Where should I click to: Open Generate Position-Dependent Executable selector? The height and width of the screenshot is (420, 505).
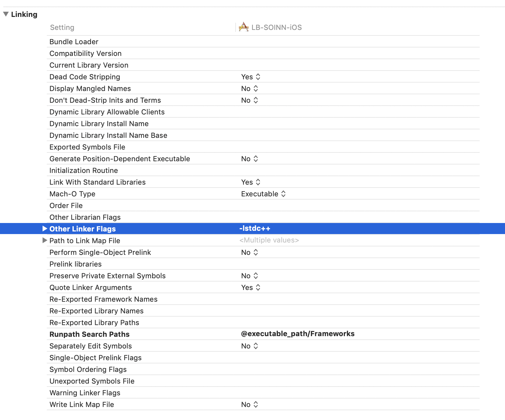[256, 159]
